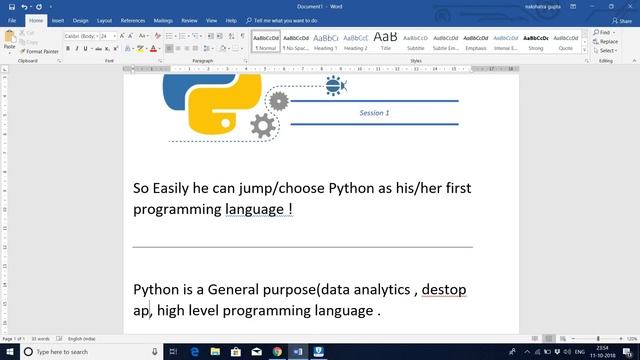Click the zoom slider handle
This screenshot has width=640, height=360.
point(598,339)
